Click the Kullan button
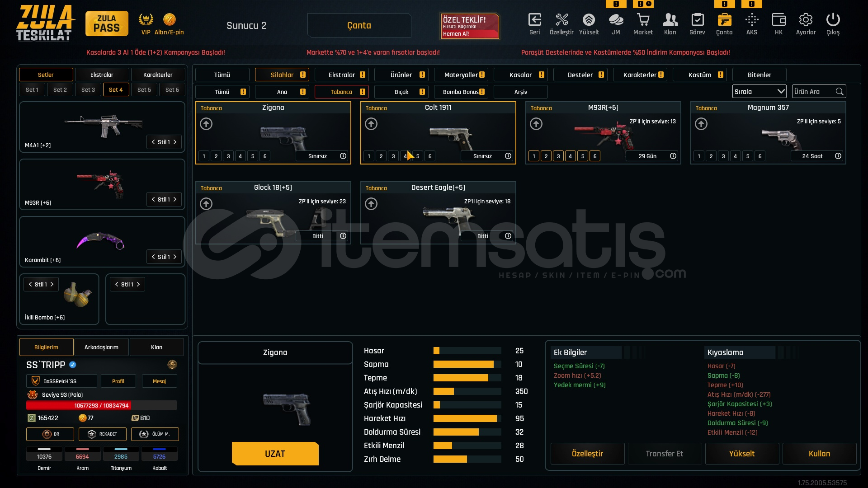The width and height of the screenshot is (868, 488). tap(819, 454)
